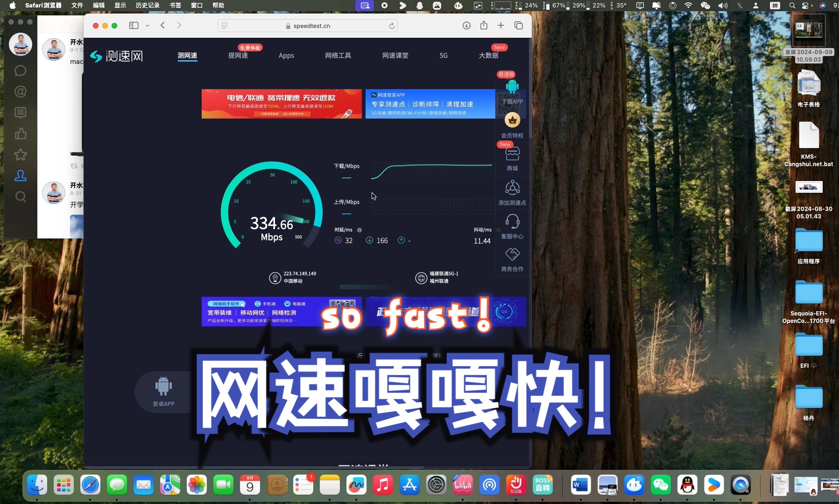This screenshot has height=504, width=839.
Task: Reload the page using the refresh icon
Action: pyautogui.click(x=392, y=26)
